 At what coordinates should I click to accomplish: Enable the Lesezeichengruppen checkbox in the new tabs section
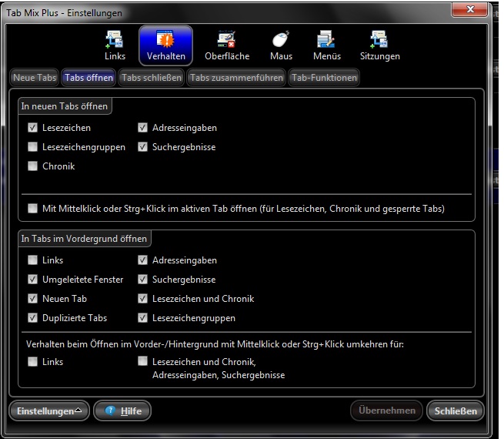tap(32, 147)
